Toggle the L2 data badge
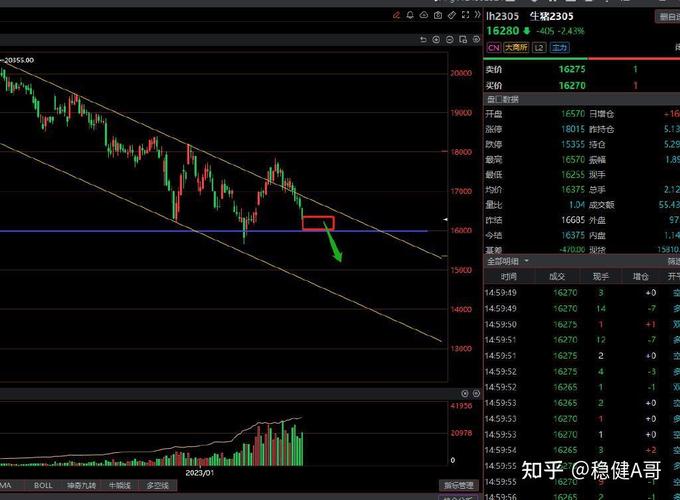Viewport: 680px width, 500px height. (539, 47)
